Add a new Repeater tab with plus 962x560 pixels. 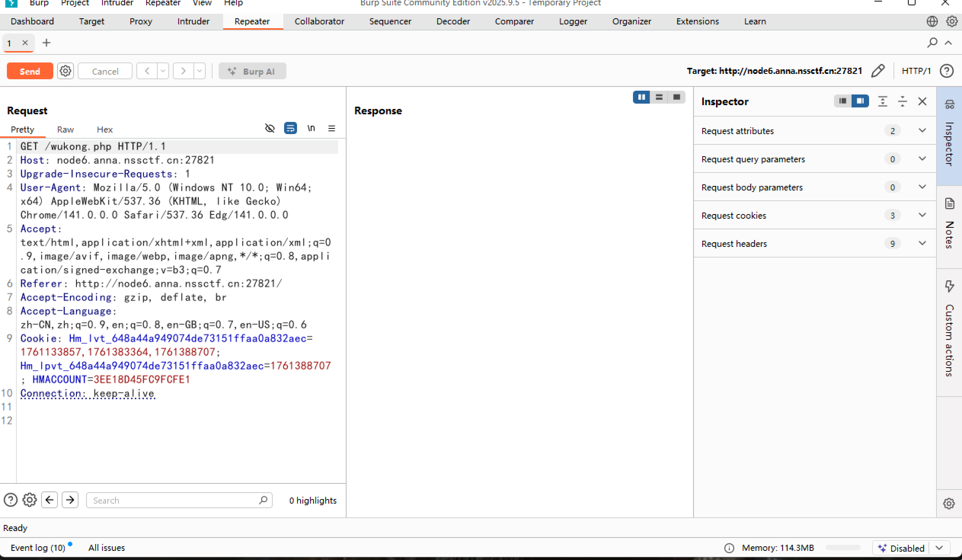[x=46, y=43]
